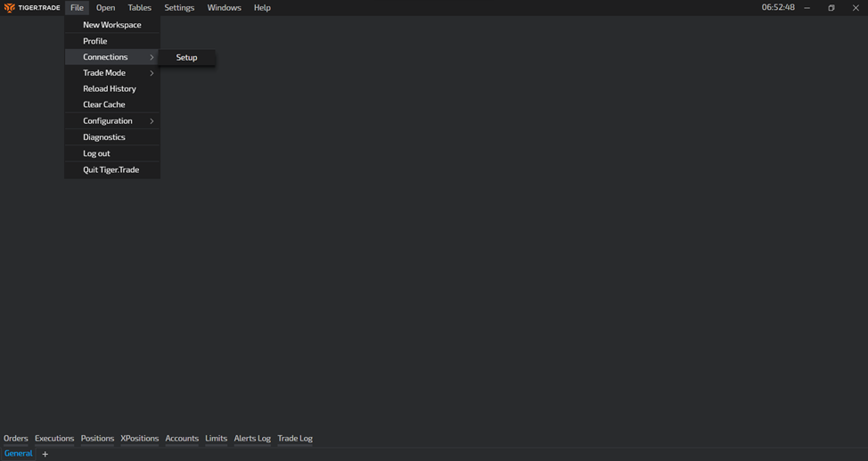Open the Open menu
Viewport: 868px width, 461px height.
pyautogui.click(x=106, y=8)
